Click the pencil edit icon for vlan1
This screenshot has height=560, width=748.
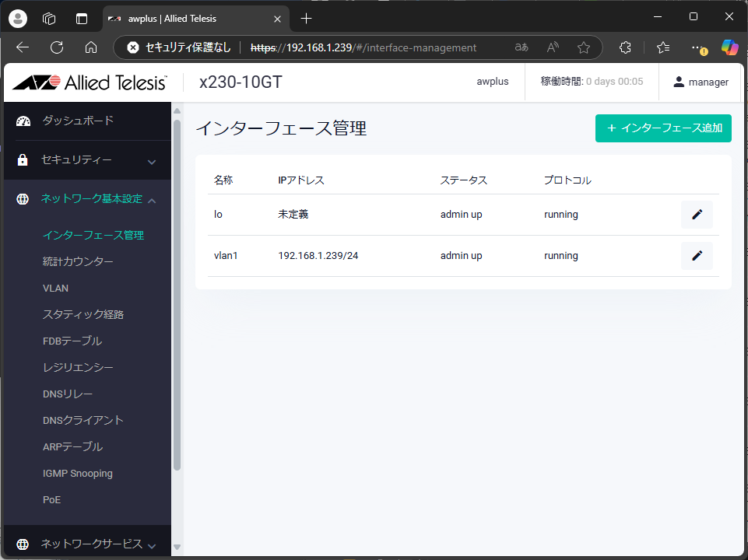tap(697, 256)
